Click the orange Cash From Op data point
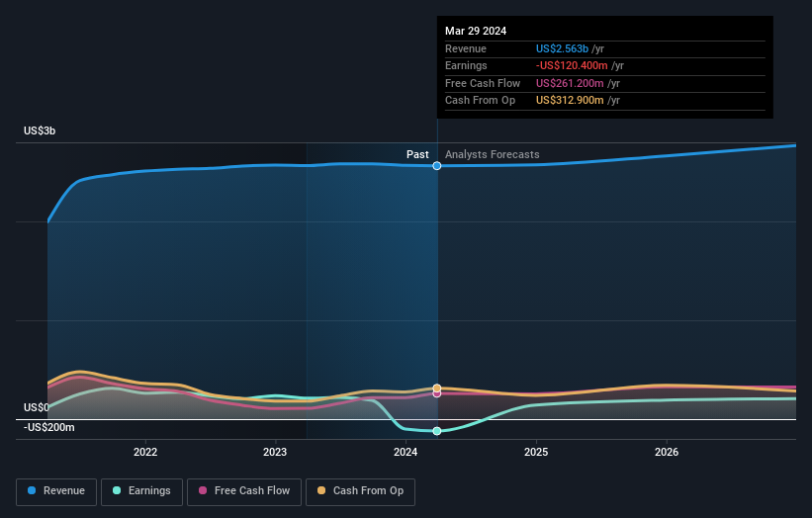The image size is (812, 518). coord(437,388)
